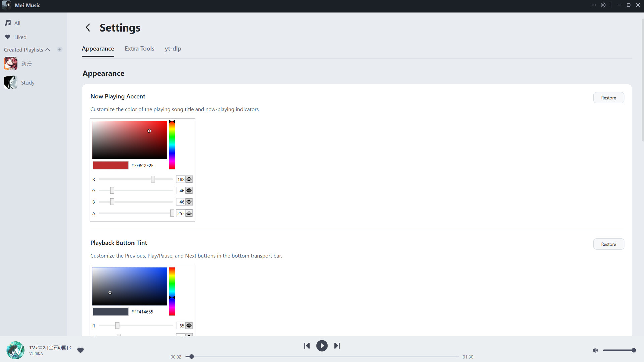Collapse the Created Playlists section

pyautogui.click(x=47, y=50)
